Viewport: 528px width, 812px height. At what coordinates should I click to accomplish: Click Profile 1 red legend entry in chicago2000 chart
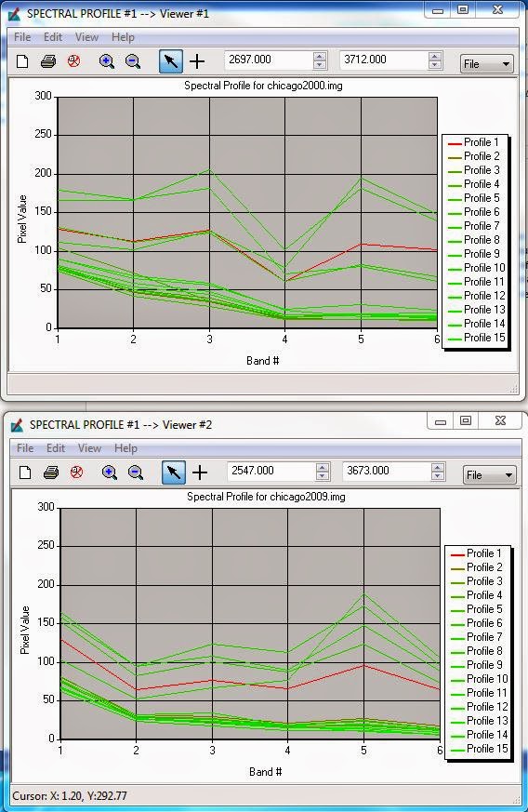474,142
